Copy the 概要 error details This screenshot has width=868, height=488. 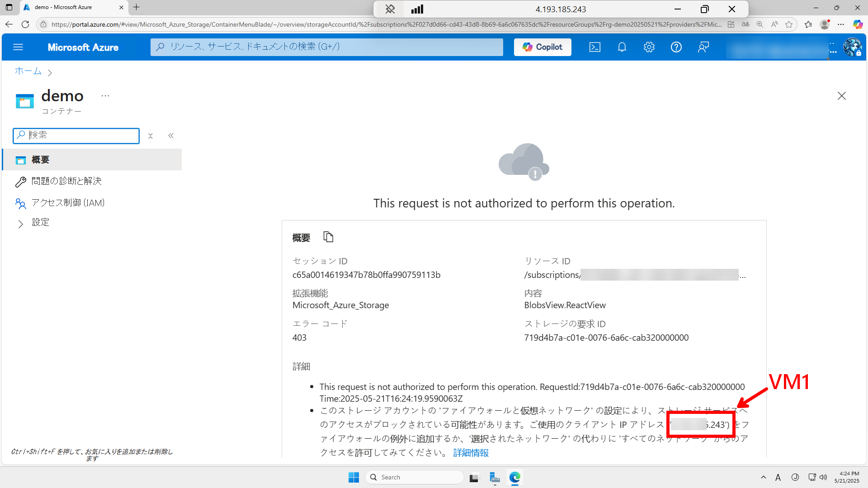328,237
